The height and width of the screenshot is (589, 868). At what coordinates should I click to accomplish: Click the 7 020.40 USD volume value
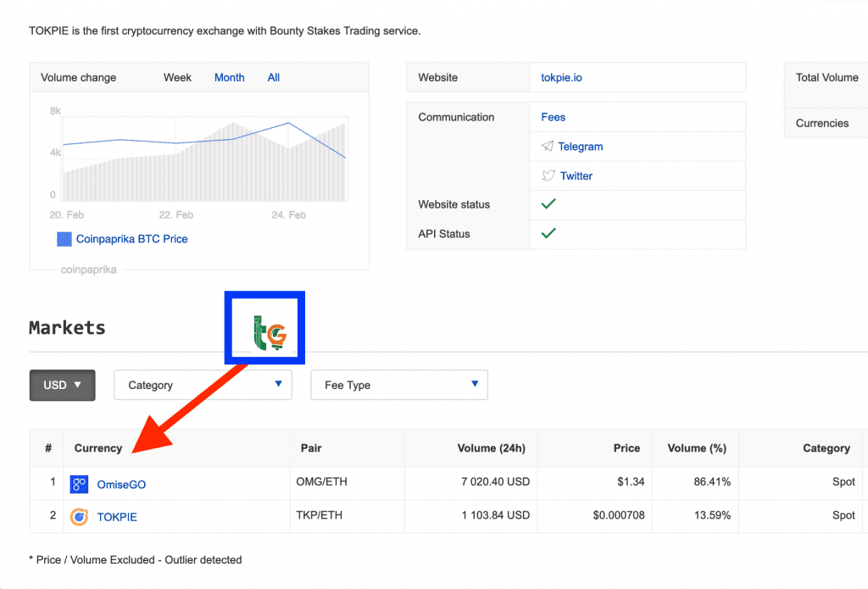point(495,481)
